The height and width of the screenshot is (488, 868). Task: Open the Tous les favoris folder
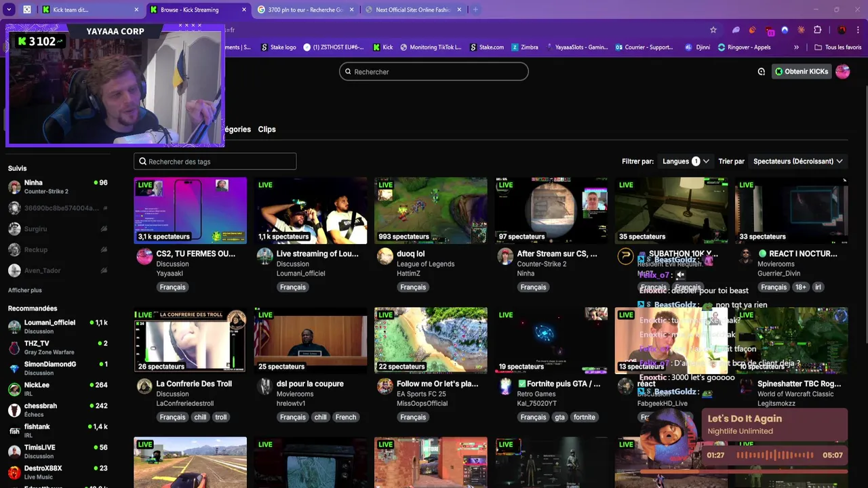coord(838,47)
